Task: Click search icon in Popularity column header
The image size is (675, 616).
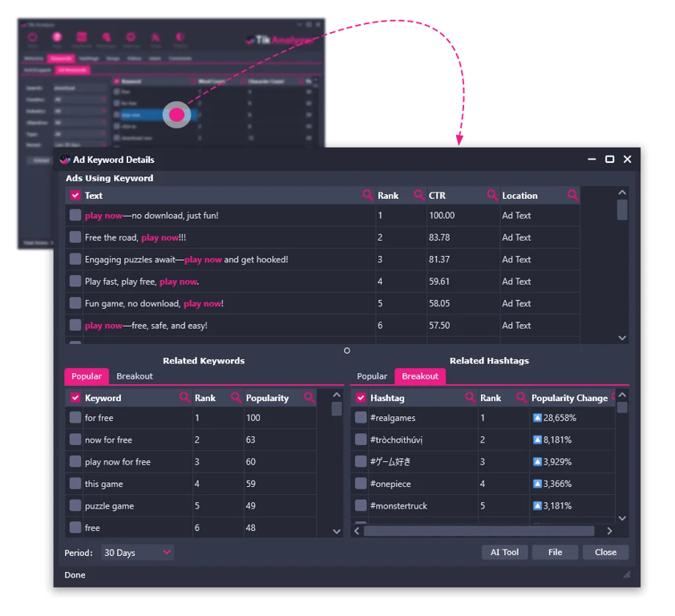Action: [x=309, y=397]
